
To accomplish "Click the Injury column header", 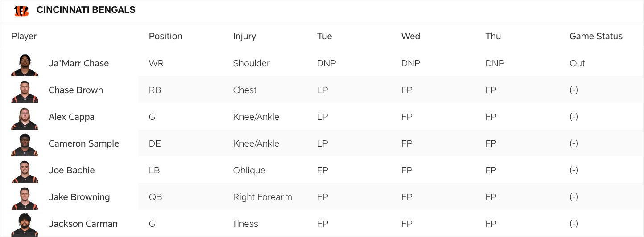I will (244, 36).
